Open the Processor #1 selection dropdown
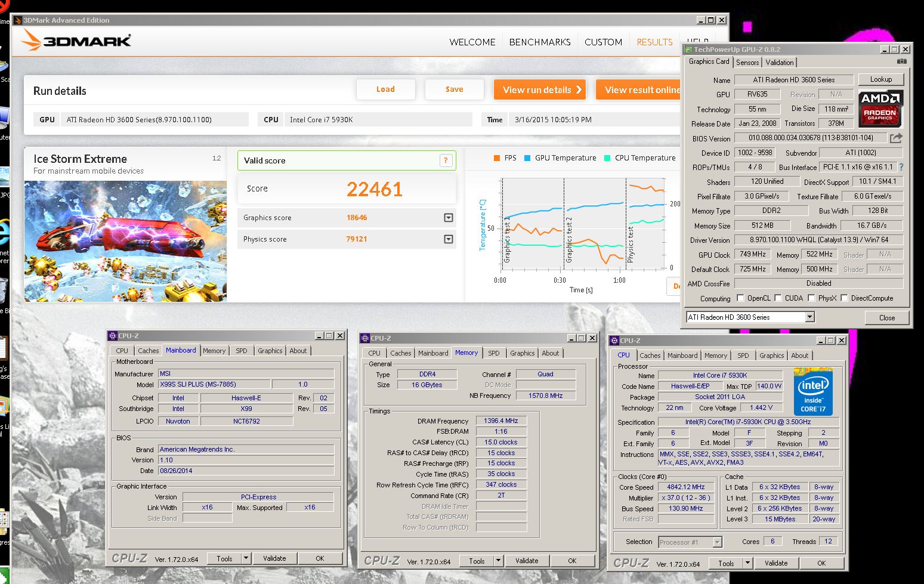The width and height of the screenshot is (924, 584). [x=718, y=542]
